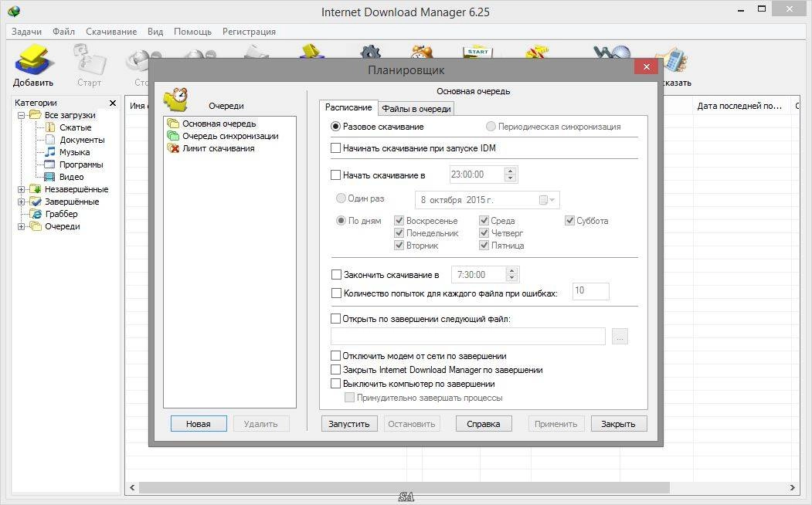Click the Остановить button
This screenshot has height=505, width=812.
click(412, 424)
